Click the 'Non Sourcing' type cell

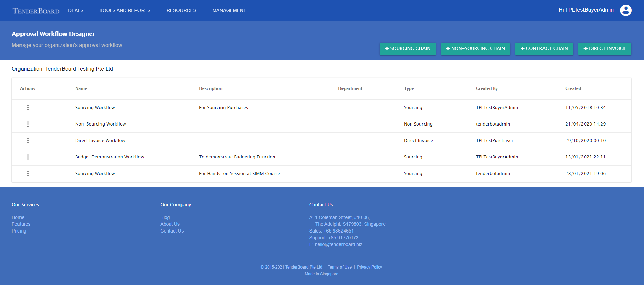(x=418, y=124)
